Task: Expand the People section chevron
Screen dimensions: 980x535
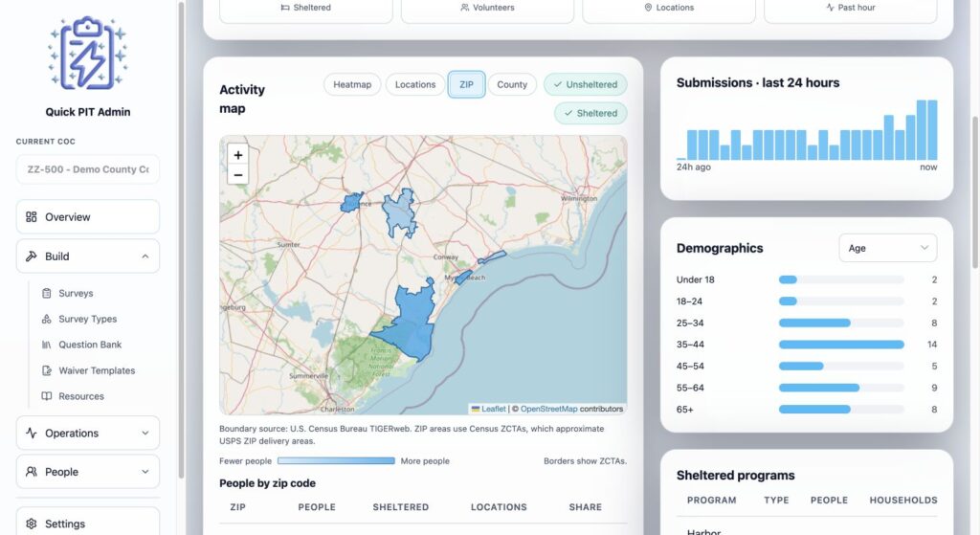Action: (145, 472)
